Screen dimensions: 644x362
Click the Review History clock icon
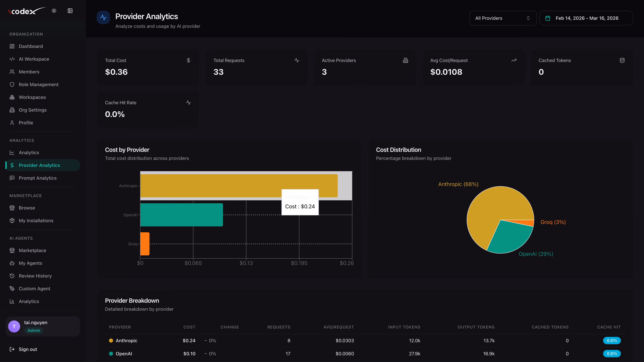point(12,276)
